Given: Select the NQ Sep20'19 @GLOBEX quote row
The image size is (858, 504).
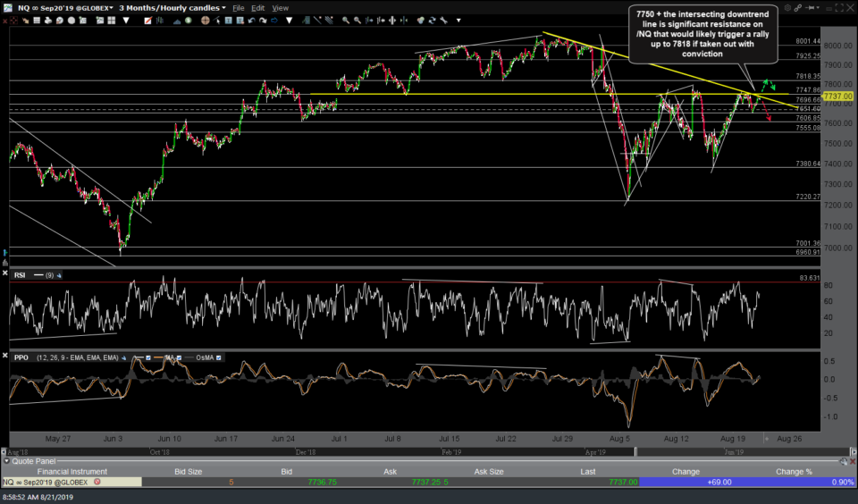Looking at the screenshot, I should click(x=428, y=483).
